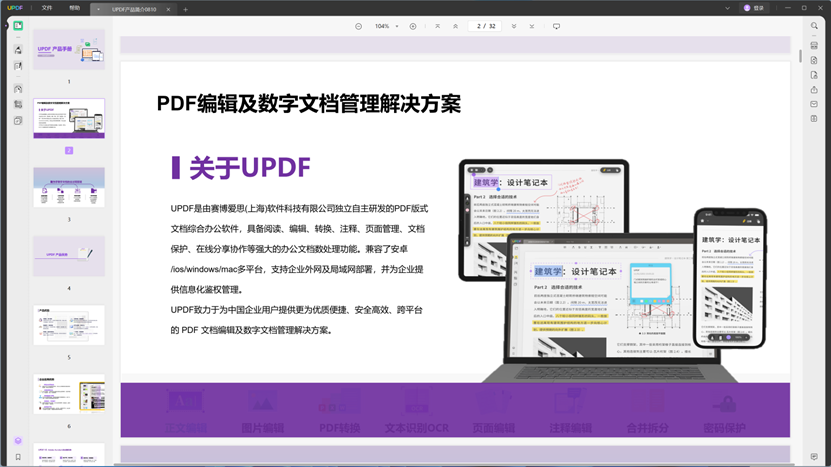Click the page number input field
831x467 pixels.
485,26
